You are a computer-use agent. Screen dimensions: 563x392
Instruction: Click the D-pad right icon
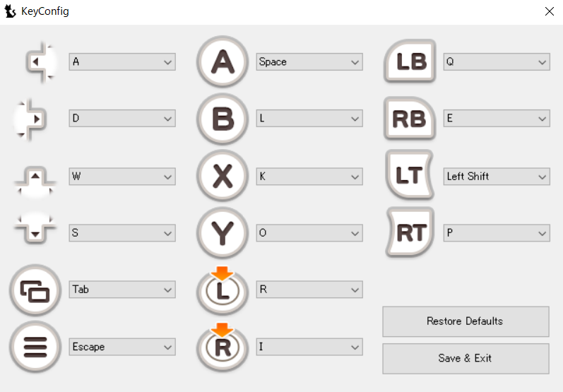pos(32,119)
